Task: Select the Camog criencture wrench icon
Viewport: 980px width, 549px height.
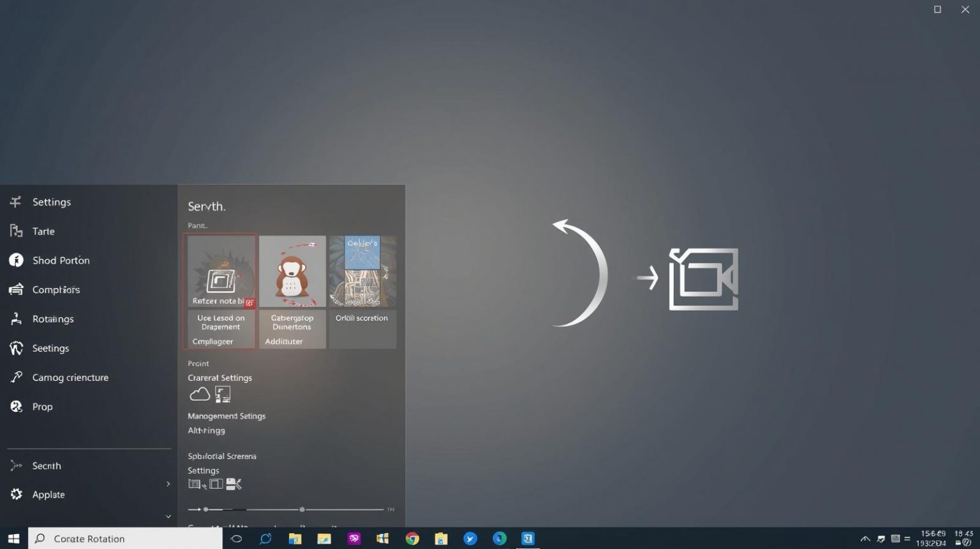Action: 15,377
